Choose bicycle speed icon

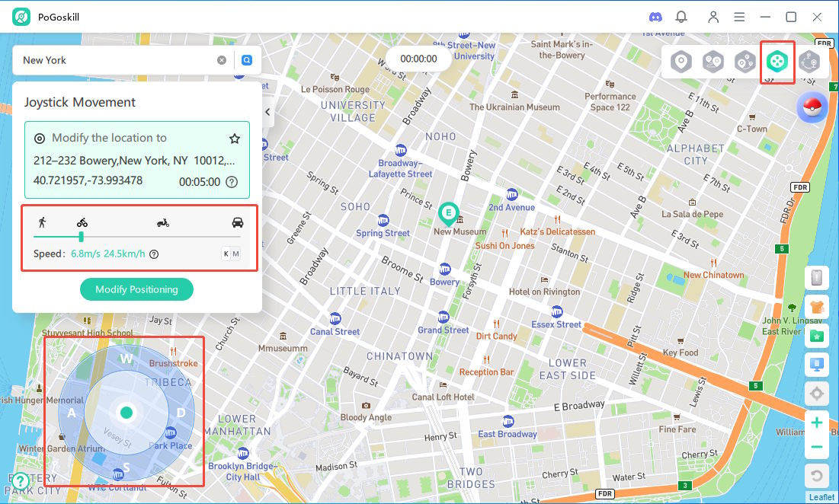82,222
